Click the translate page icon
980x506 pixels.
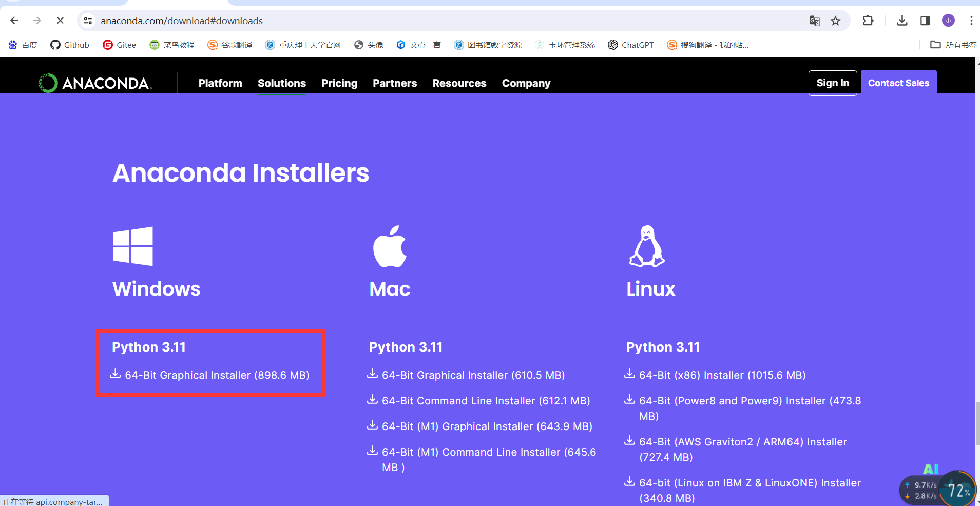pos(815,21)
